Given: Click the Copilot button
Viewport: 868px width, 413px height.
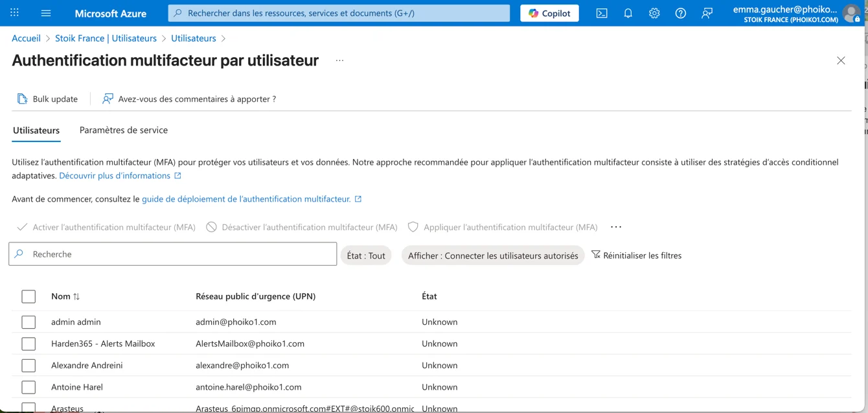Looking at the screenshot, I should (x=549, y=13).
